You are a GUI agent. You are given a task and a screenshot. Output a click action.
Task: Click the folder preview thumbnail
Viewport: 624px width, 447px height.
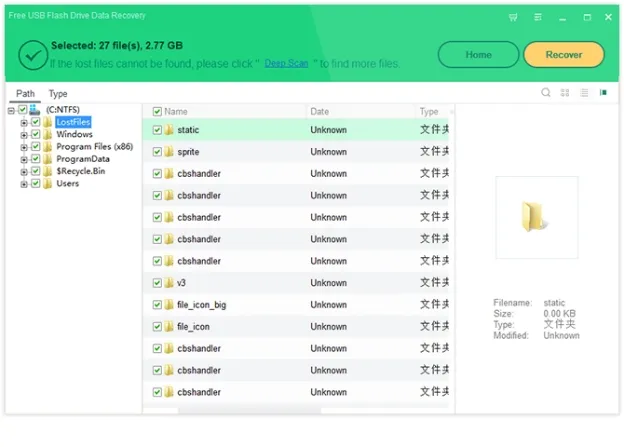coord(536,217)
